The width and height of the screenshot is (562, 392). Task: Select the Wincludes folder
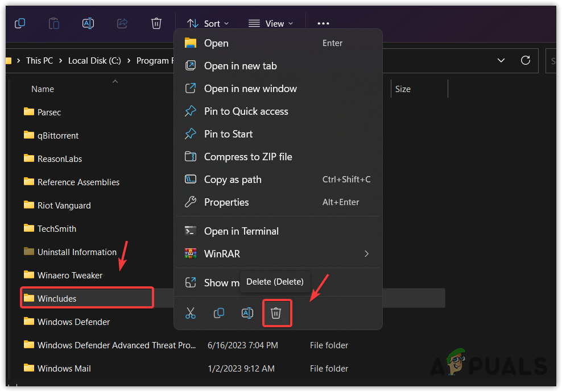pos(87,298)
